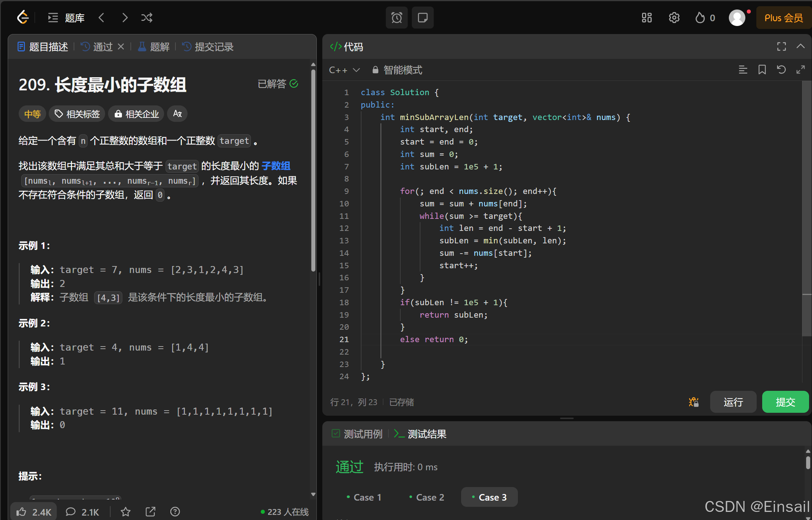The image size is (812, 520).
Task: Star the problem as favorite
Action: click(x=125, y=511)
